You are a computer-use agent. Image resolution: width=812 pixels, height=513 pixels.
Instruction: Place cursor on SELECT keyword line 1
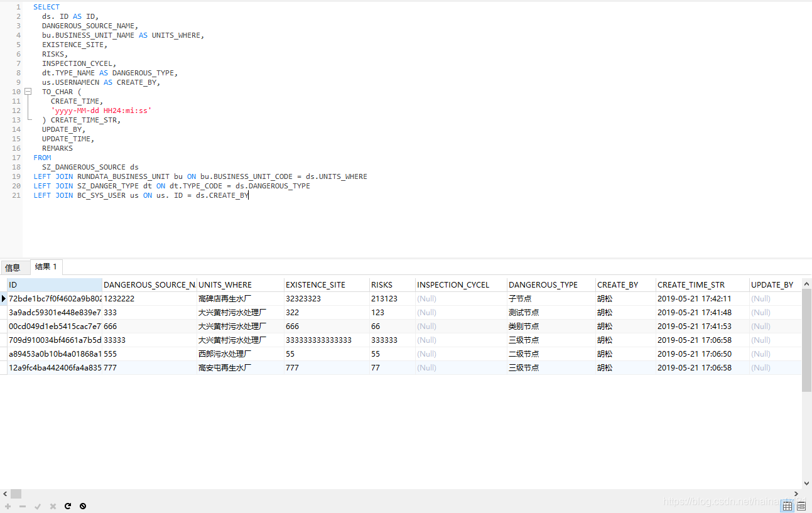pyautogui.click(x=46, y=7)
